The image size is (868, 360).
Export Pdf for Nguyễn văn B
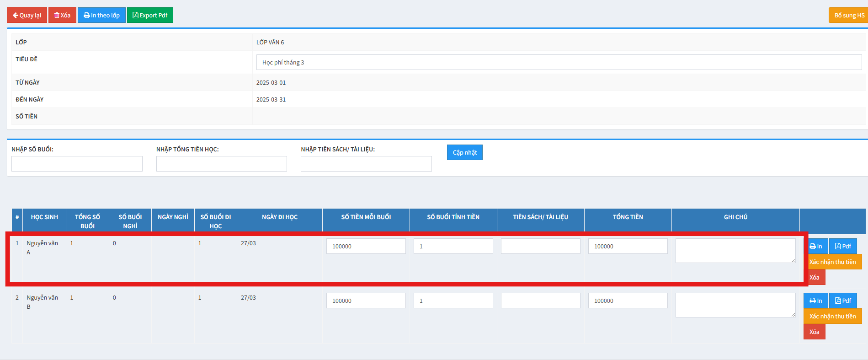(x=843, y=301)
